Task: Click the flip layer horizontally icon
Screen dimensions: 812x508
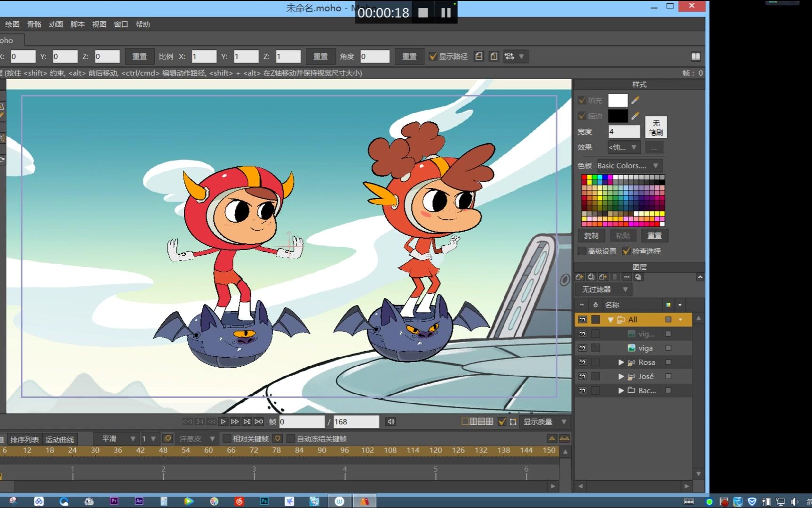Action: click(478, 56)
